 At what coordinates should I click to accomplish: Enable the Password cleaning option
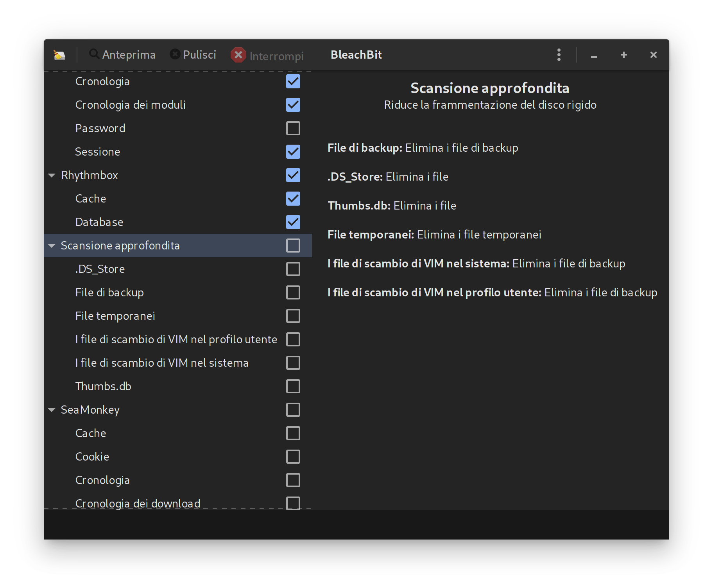[293, 128]
